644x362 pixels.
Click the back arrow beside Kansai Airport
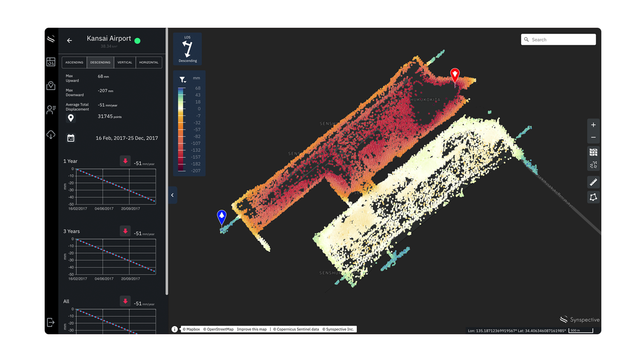coord(69,41)
